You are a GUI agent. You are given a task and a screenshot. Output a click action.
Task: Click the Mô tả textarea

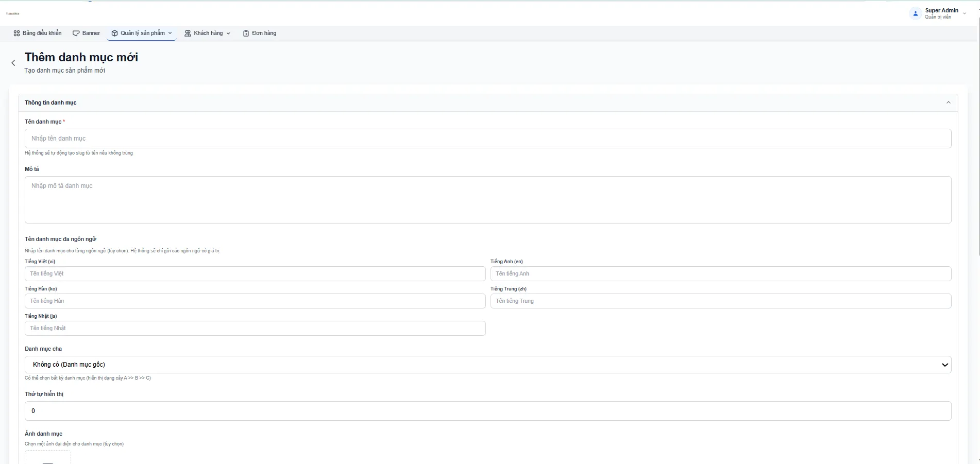tap(488, 200)
